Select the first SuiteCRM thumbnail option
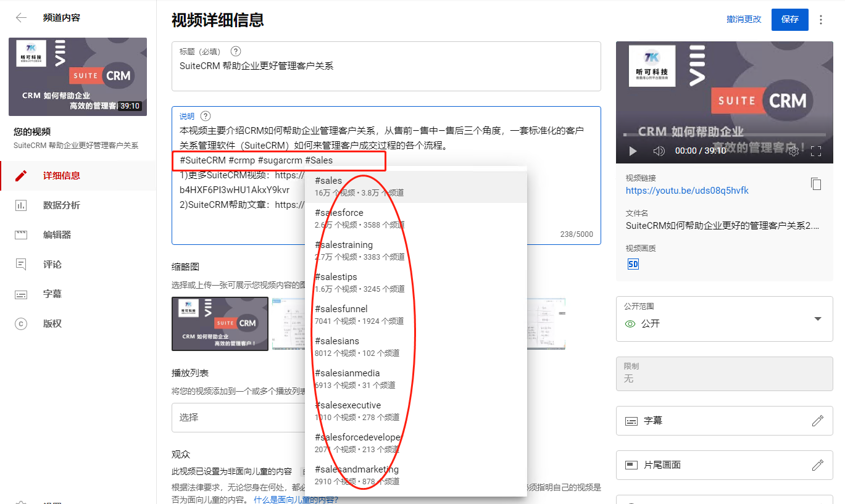The width and height of the screenshot is (845, 504). [x=220, y=324]
